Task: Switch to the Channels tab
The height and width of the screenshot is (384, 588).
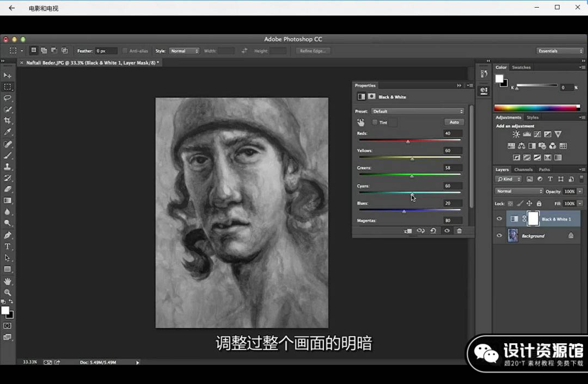Action: click(x=524, y=169)
